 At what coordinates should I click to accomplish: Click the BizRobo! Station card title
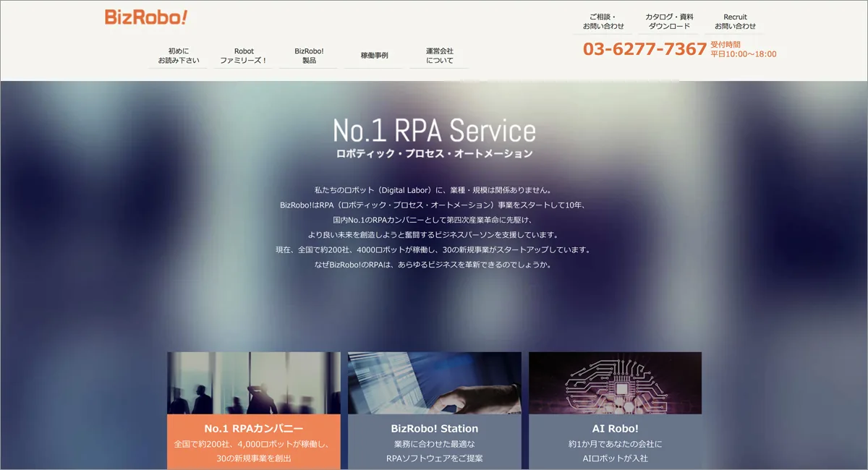434,428
